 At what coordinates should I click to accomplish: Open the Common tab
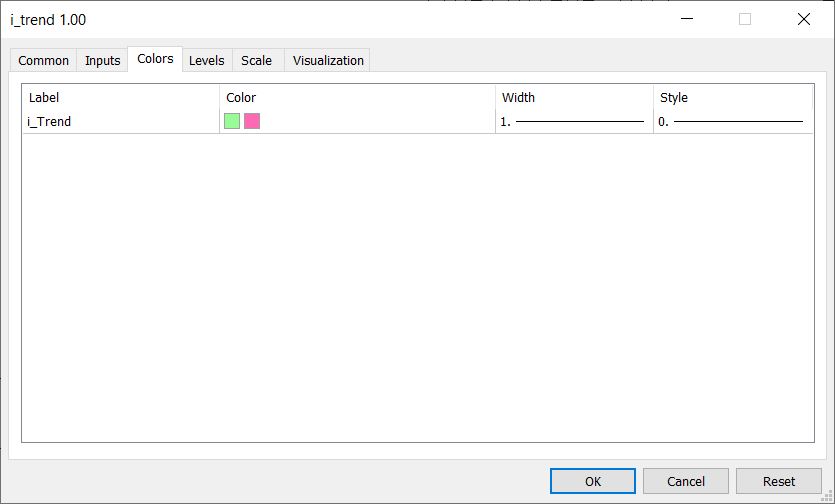tap(44, 60)
